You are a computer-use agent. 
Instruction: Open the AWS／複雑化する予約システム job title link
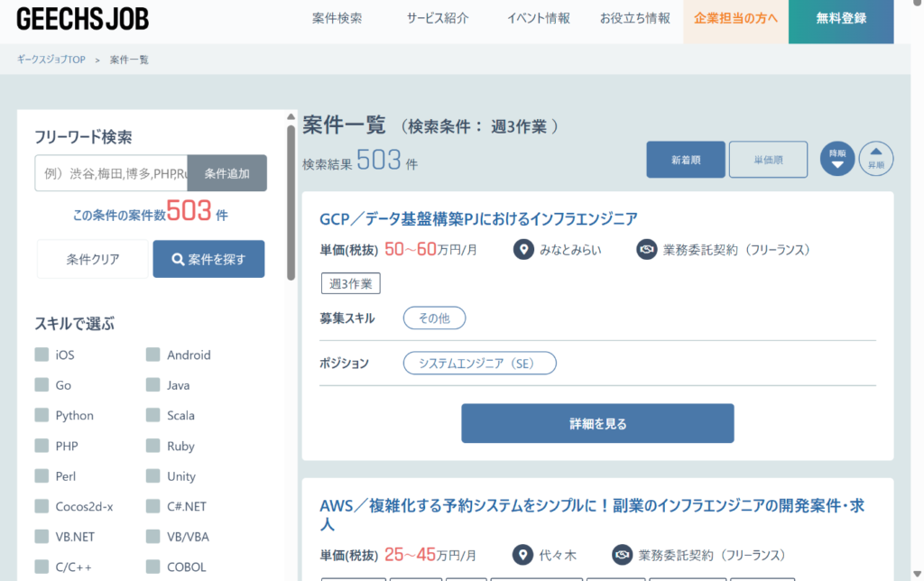[x=592, y=515]
